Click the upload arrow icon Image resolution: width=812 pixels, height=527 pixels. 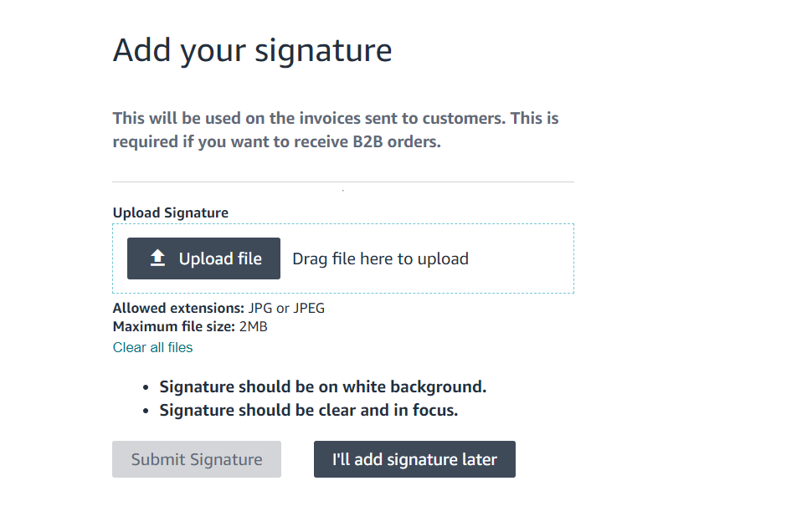tap(157, 258)
